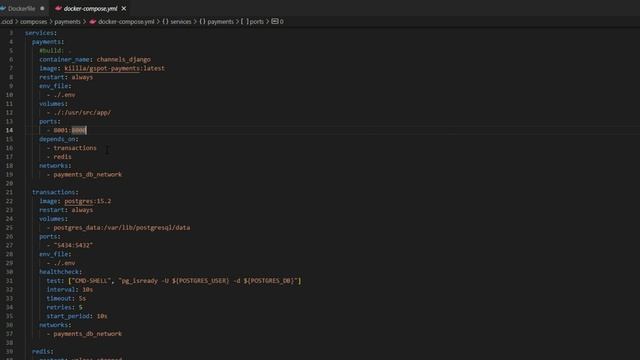The image size is (640, 360).
Task: Switch to the Dockerfile tab
Action: pyautogui.click(x=21, y=9)
